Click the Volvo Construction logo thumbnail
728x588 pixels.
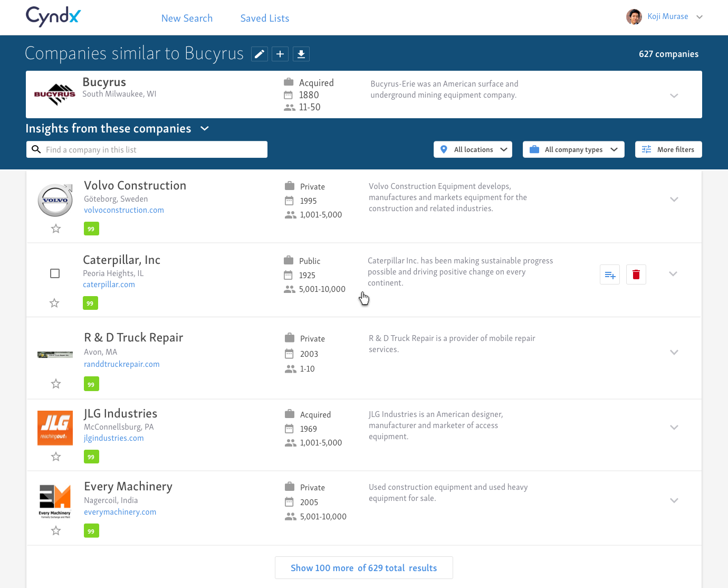pos(55,200)
